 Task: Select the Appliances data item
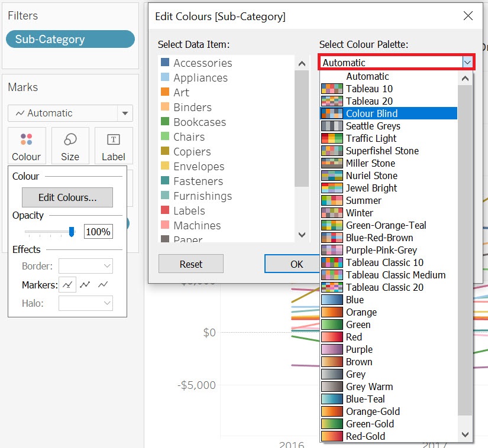[x=227, y=77]
